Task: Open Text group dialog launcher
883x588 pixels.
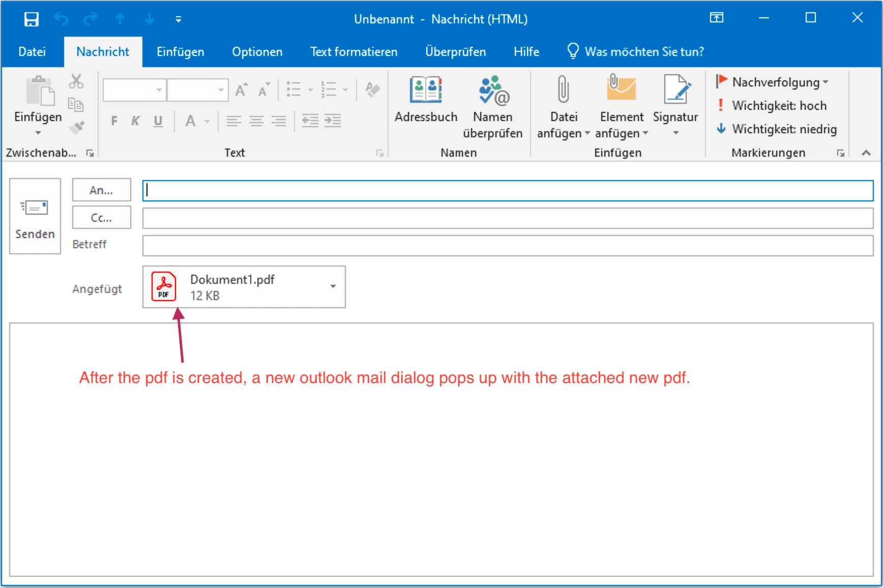Action: pos(380,153)
